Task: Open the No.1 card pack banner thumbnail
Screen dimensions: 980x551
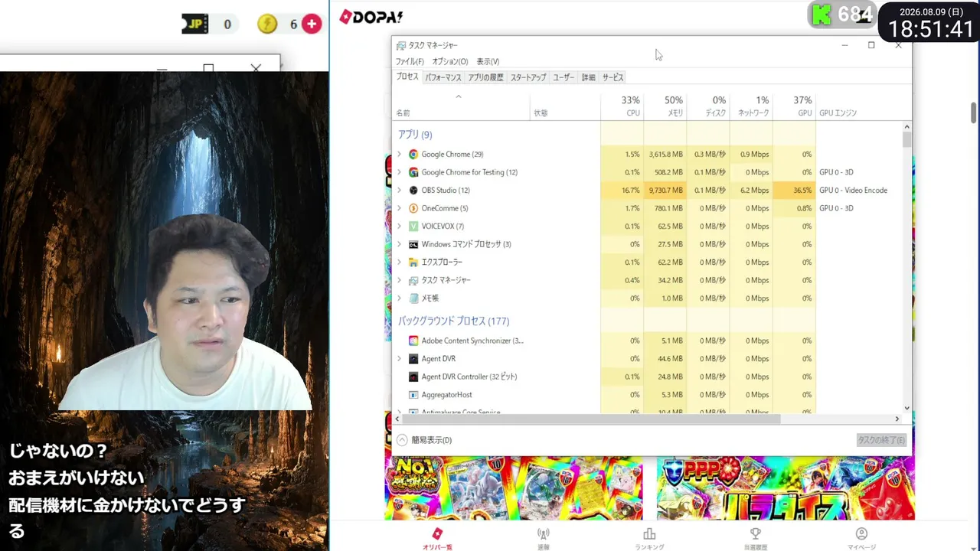Action: coord(514,489)
